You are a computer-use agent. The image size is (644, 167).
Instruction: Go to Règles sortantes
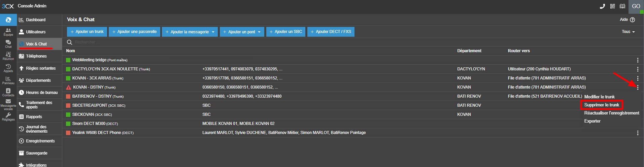tap(39, 68)
